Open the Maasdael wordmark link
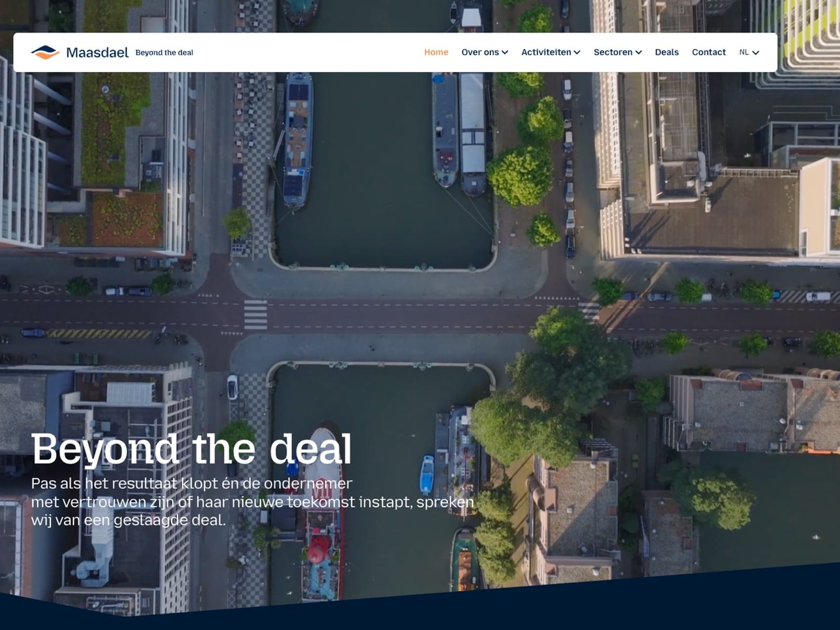840x630 pixels. click(x=97, y=52)
